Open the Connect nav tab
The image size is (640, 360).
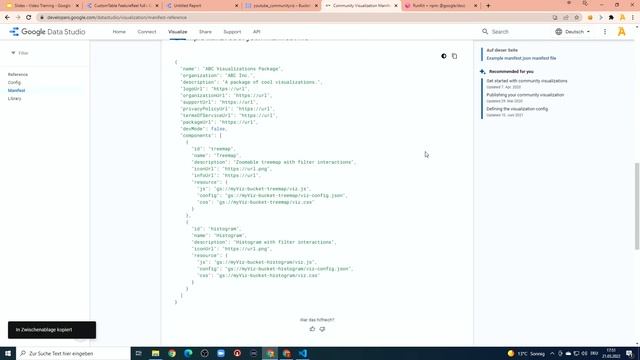coord(147,31)
